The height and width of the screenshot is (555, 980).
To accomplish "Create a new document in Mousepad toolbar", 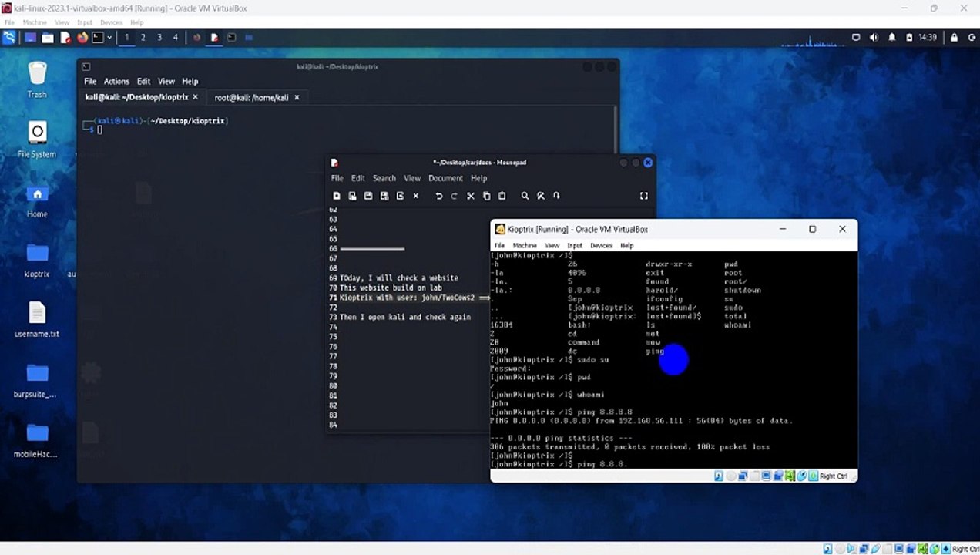I will pyautogui.click(x=337, y=196).
